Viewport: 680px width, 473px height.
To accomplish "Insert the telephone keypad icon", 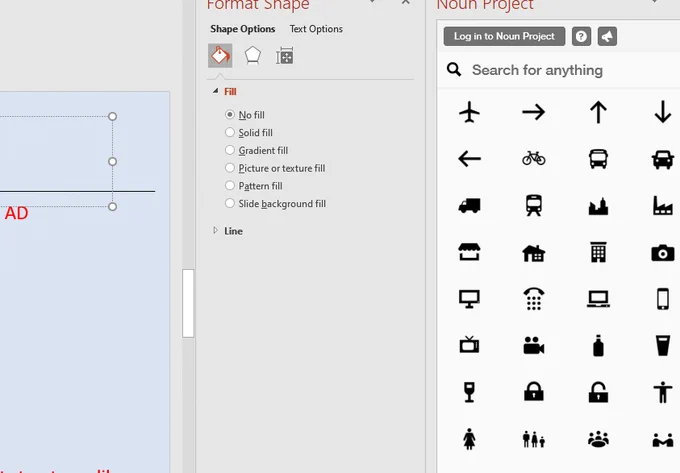I will click(x=533, y=299).
